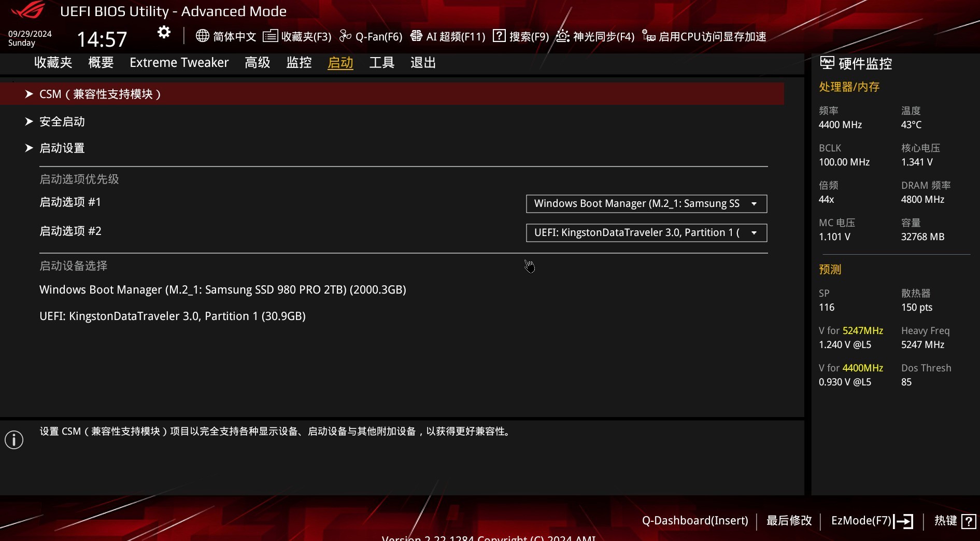This screenshot has width=980, height=541.
Task: Expand CSM（兼容性支持模块）submenu
Action: click(x=392, y=94)
